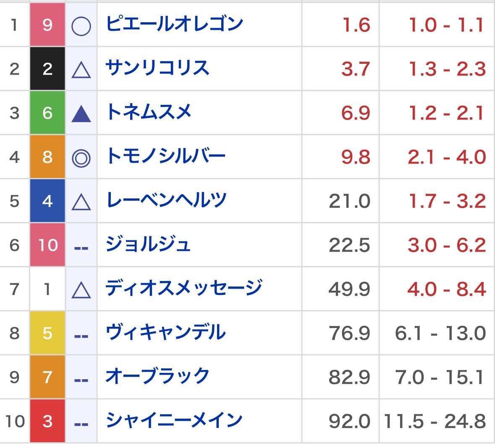Select win odds 92.0 for シャイニーメイン
The height and width of the screenshot is (448, 495).
click(349, 421)
